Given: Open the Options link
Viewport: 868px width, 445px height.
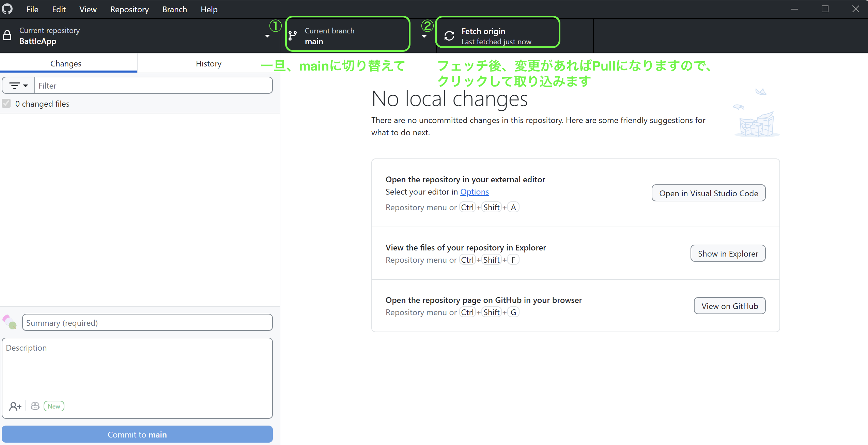Looking at the screenshot, I should coord(475,192).
